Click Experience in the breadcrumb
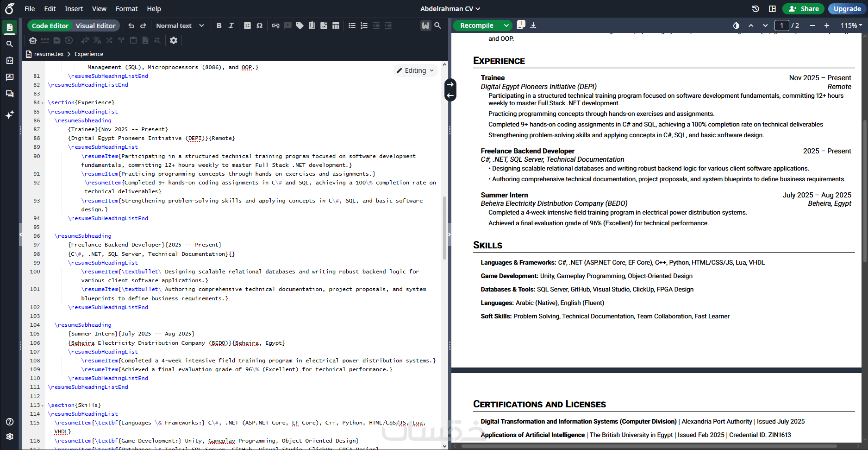 pos(89,54)
